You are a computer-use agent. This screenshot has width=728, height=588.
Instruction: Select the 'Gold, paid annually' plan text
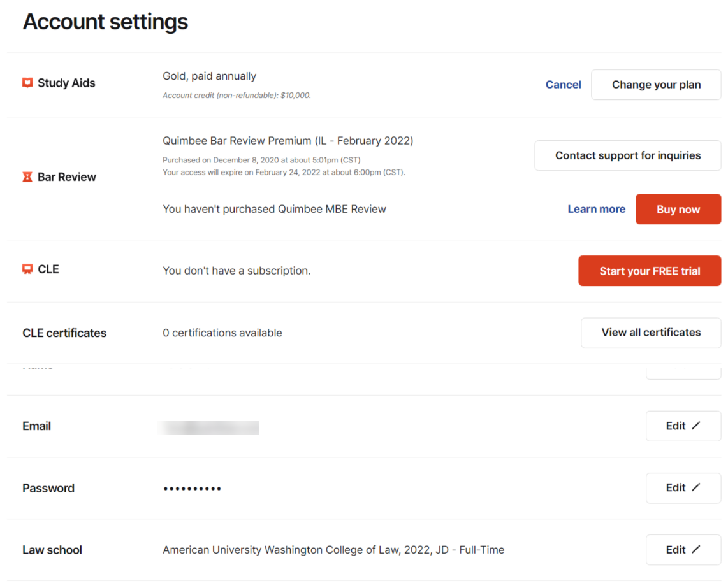(x=209, y=76)
